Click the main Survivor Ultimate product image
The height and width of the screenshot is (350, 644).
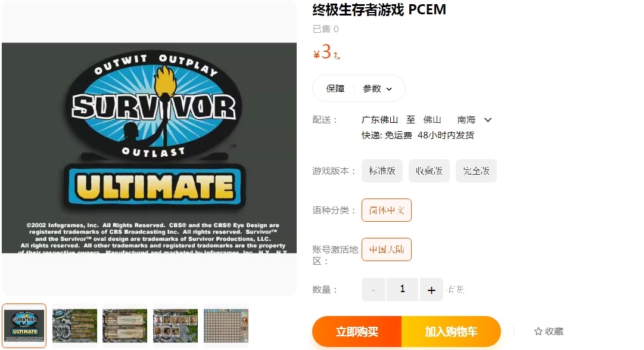click(x=149, y=148)
